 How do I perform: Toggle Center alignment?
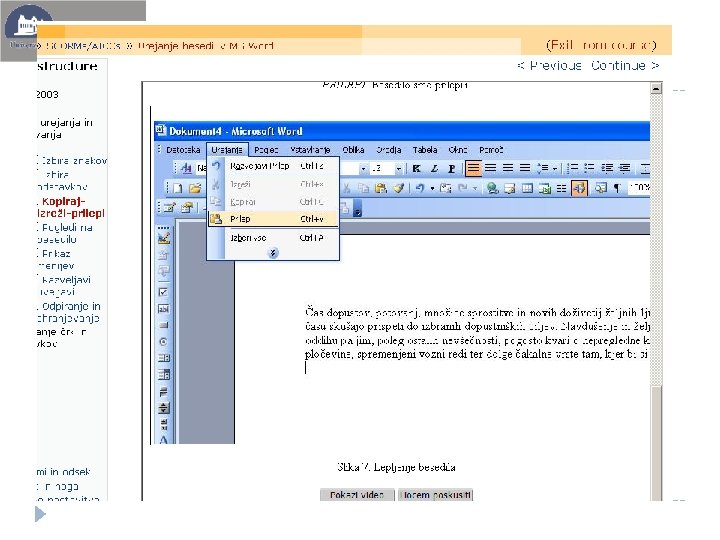(x=490, y=169)
